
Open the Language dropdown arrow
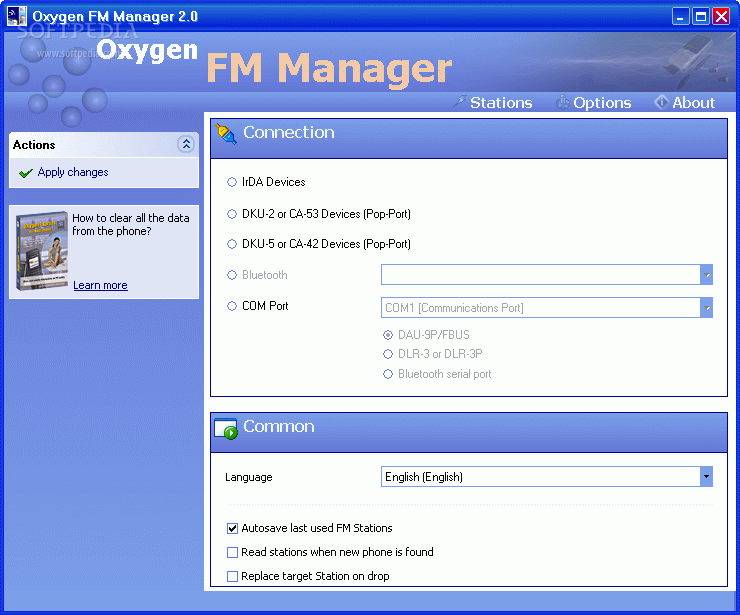point(706,477)
